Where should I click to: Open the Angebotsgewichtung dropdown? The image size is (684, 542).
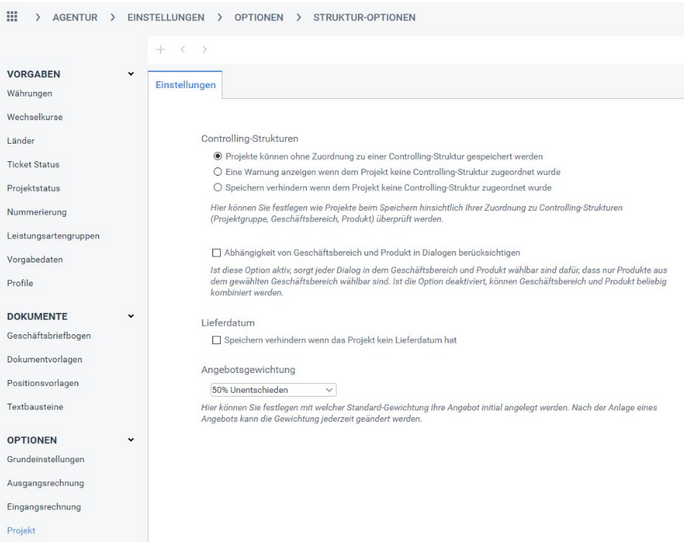273,390
